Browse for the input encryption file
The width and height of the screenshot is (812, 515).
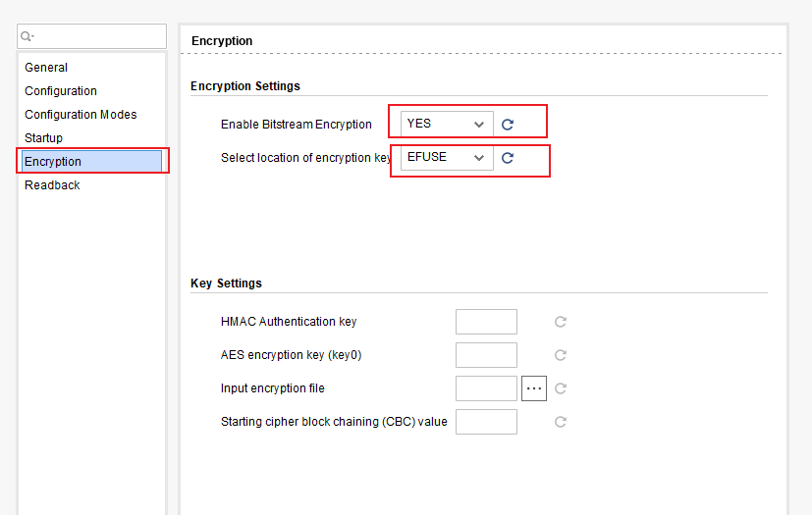(534, 388)
